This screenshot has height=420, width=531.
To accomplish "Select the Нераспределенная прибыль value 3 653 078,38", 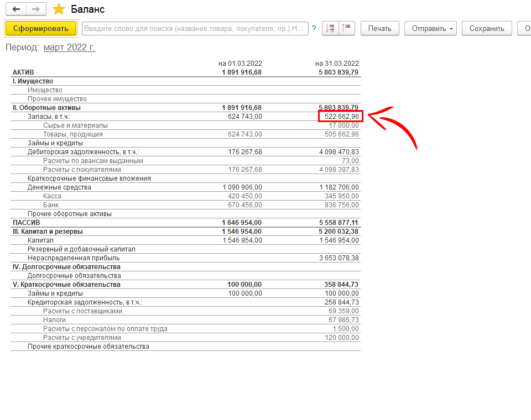I will tap(339, 258).
